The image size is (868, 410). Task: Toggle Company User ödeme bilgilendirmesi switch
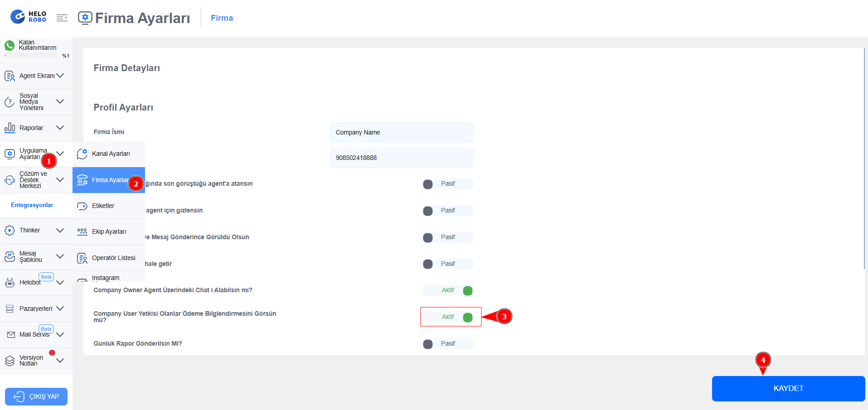coord(447,317)
